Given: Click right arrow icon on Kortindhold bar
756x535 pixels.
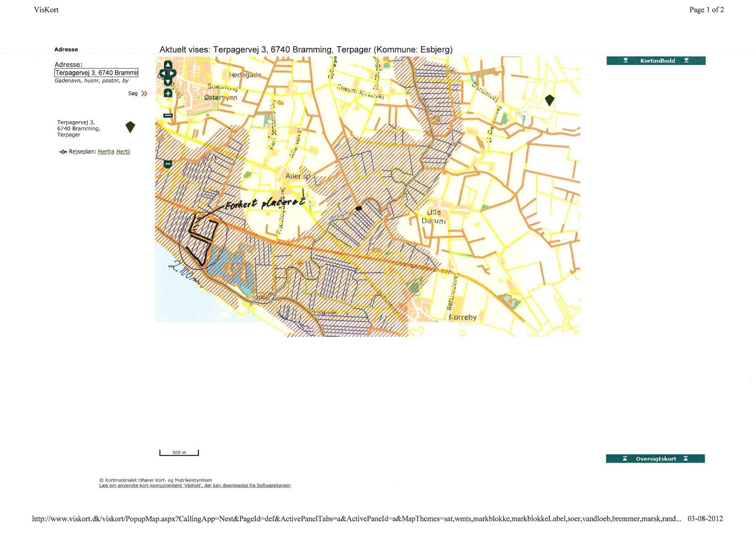Looking at the screenshot, I should (x=686, y=60).
